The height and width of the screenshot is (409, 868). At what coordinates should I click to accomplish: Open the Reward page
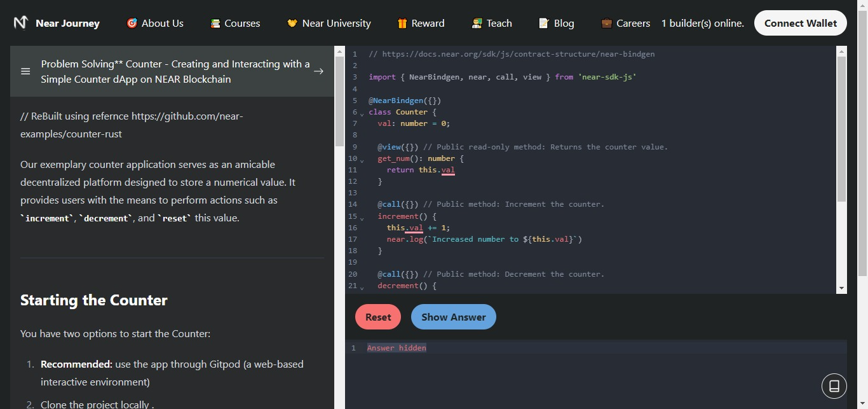tap(421, 23)
